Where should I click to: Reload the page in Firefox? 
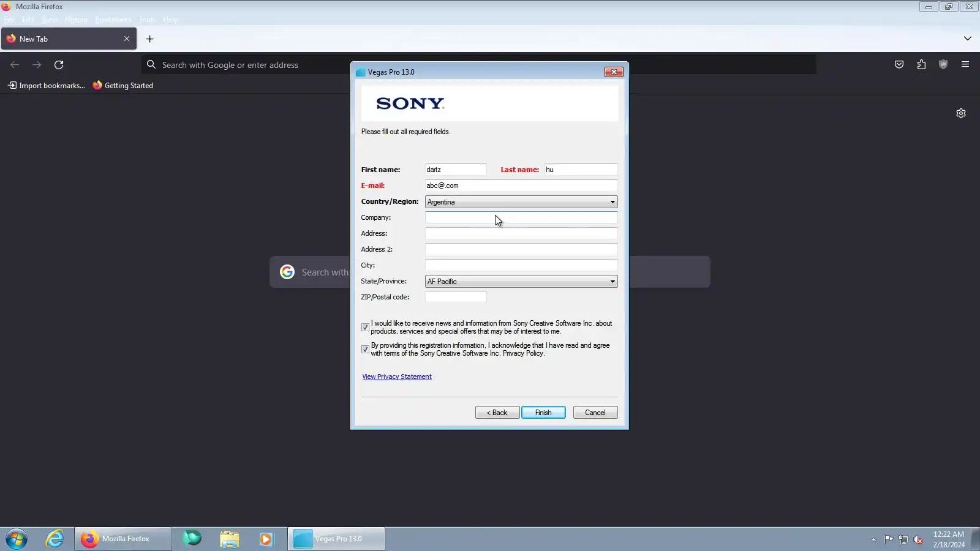point(59,65)
